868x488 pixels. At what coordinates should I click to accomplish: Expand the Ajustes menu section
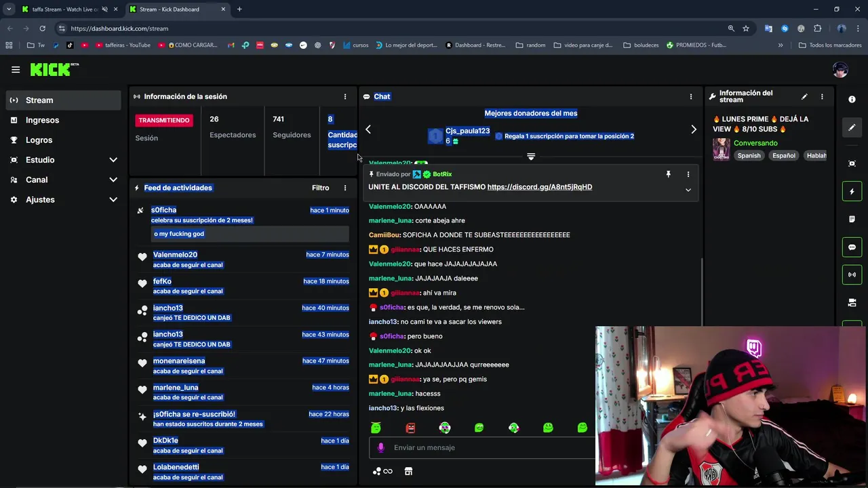64,200
